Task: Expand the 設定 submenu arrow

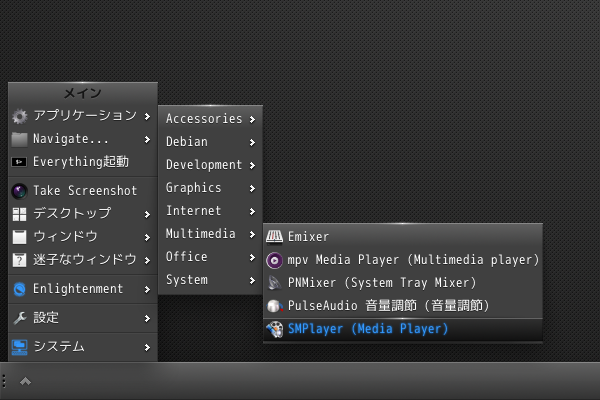Action: point(147,318)
